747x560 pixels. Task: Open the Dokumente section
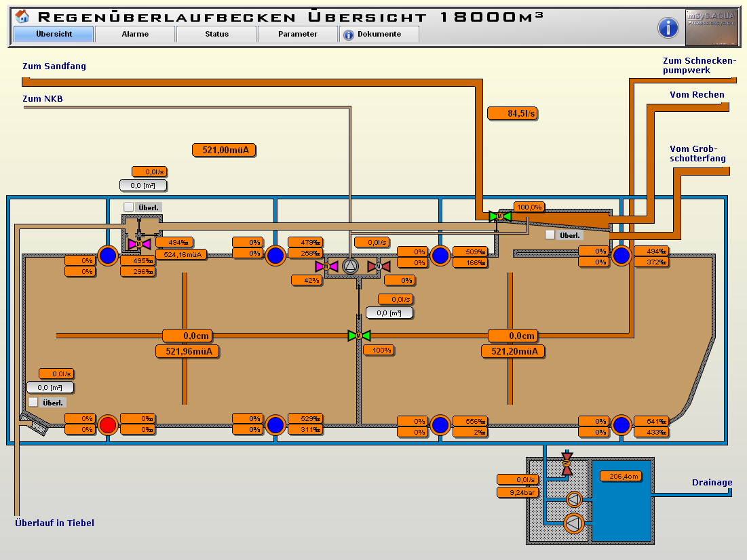[379, 34]
